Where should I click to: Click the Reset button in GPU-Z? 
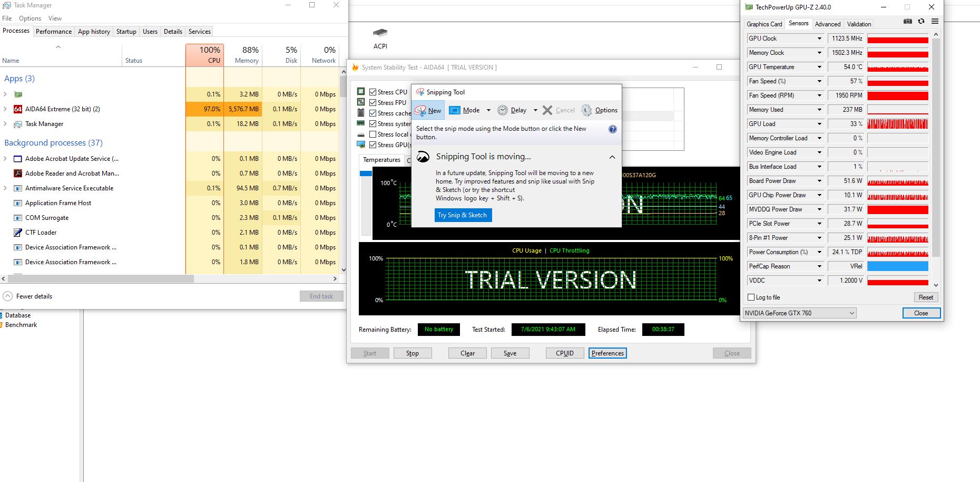[926, 297]
